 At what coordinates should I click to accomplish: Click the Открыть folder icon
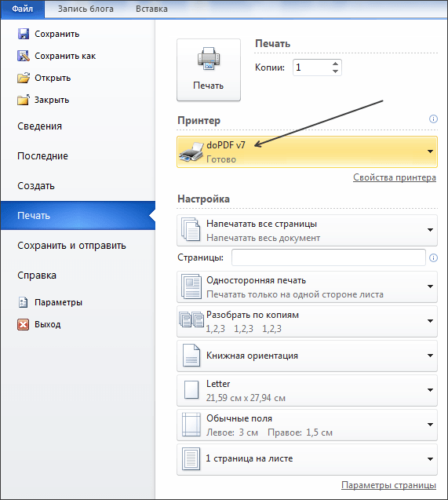pos(24,78)
